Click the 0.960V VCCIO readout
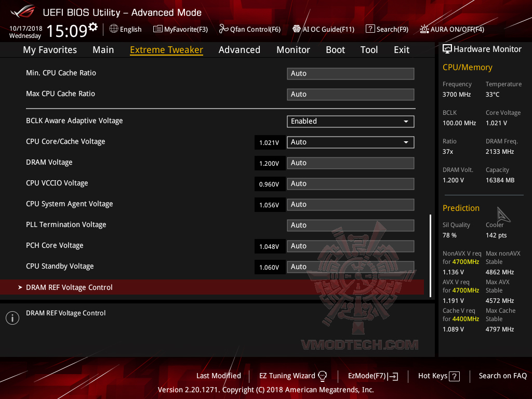The height and width of the screenshot is (399, 532). pos(270,184)
